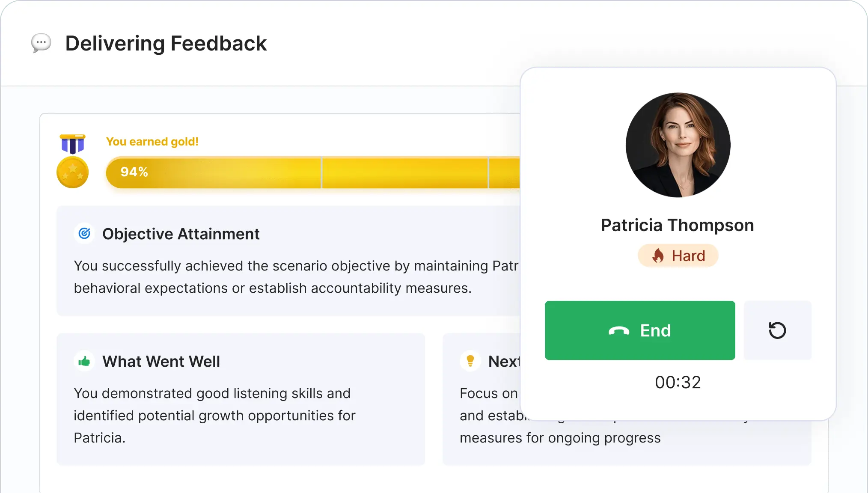This screenshot has height=493, width=868.
Task: Click the second segment of gold progress bar
Action: pos(404,172)
